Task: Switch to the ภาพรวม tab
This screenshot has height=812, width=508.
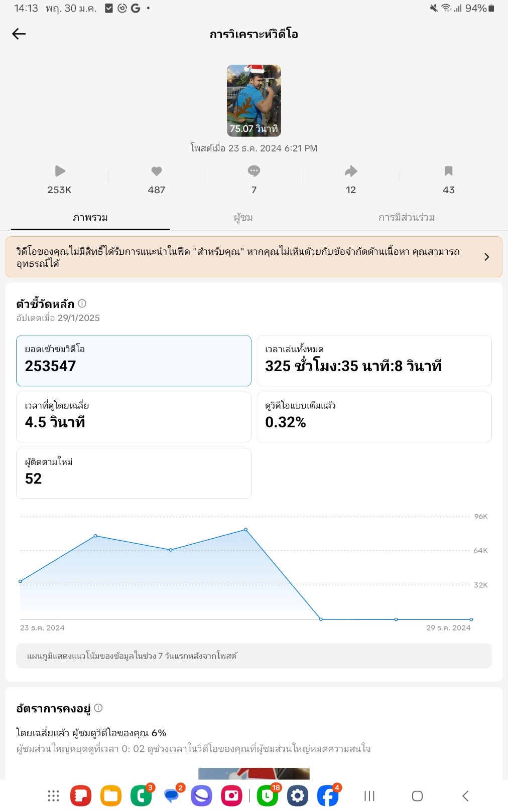Action: [x=90, y=218]
